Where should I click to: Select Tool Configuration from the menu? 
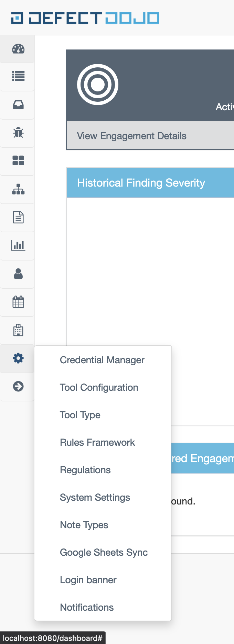click(99, 387)
